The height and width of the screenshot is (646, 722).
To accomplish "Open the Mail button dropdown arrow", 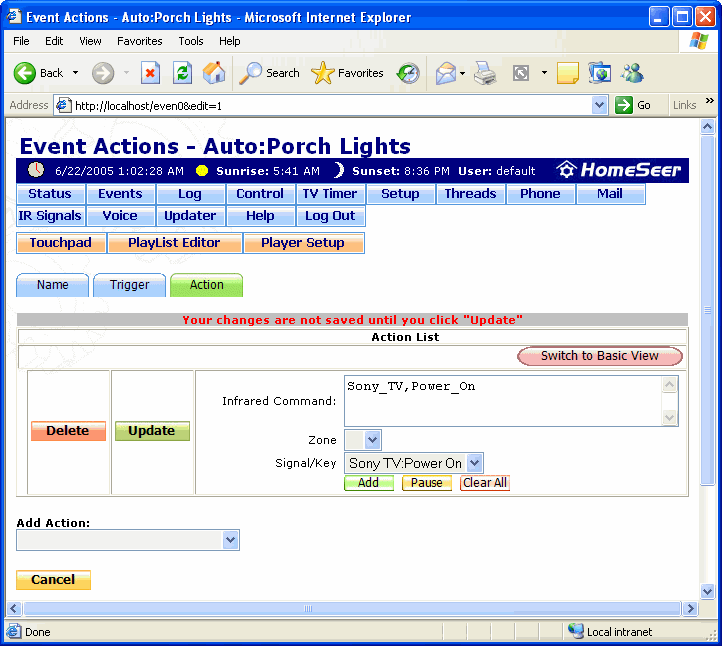I will click(x=462, y=73).
